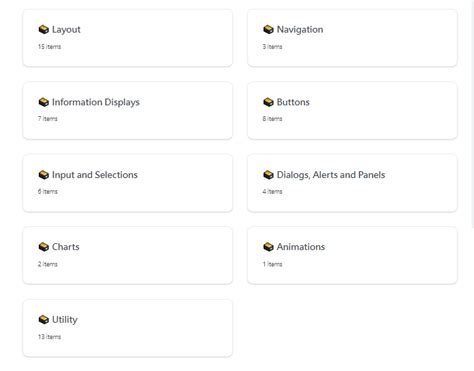Image resolution: width=474 pixels, height=371 pixels.
Task: Click the package icon beside Navigation
Action: point(268,29)
